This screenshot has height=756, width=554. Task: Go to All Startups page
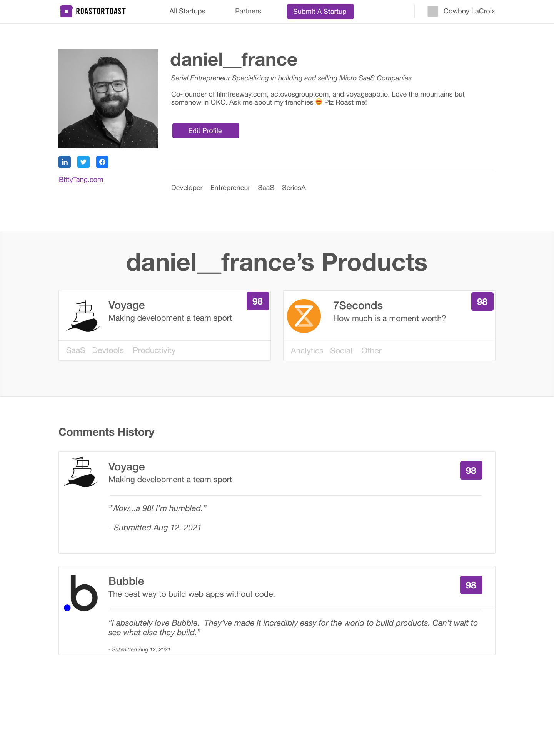[187, 11]
